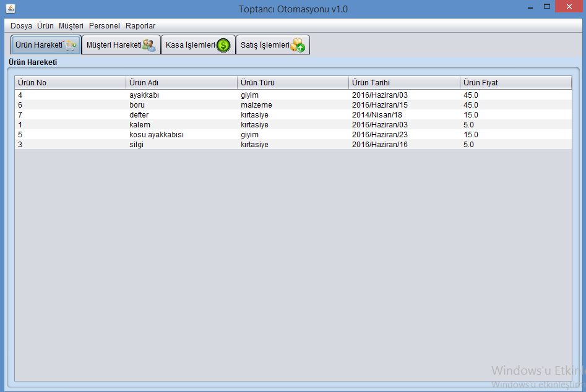Click the Java icon in the title bar
586x392 pixels.
(10, 9)
